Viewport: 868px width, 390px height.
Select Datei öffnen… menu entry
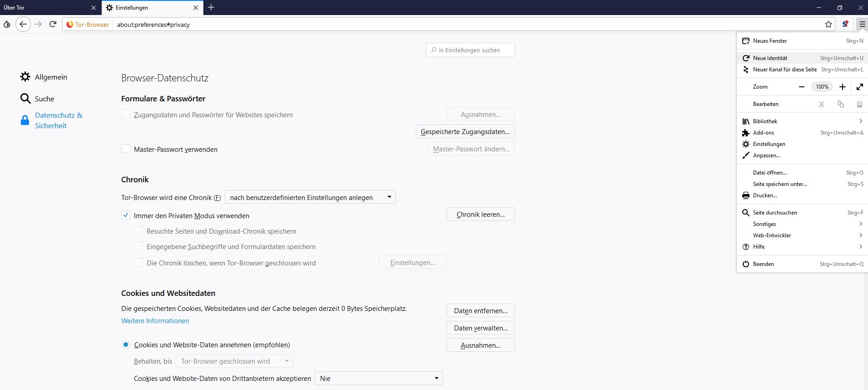(x=802, y=173)
